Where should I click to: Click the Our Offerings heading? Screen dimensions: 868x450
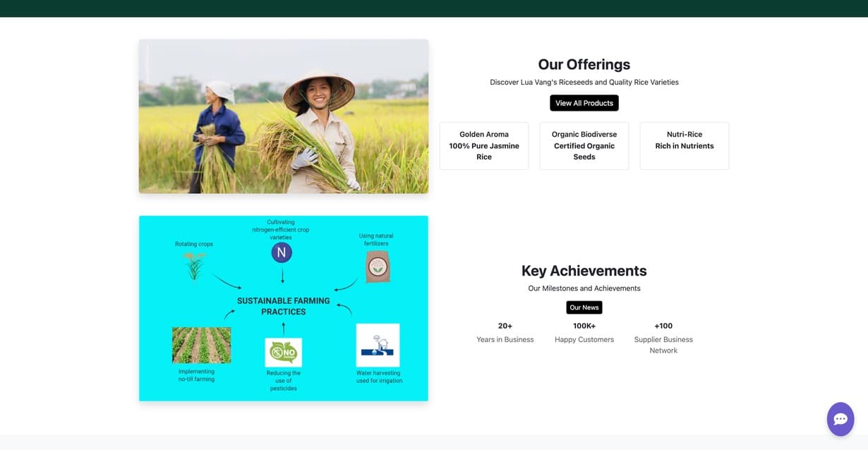(x=584, y=64)
